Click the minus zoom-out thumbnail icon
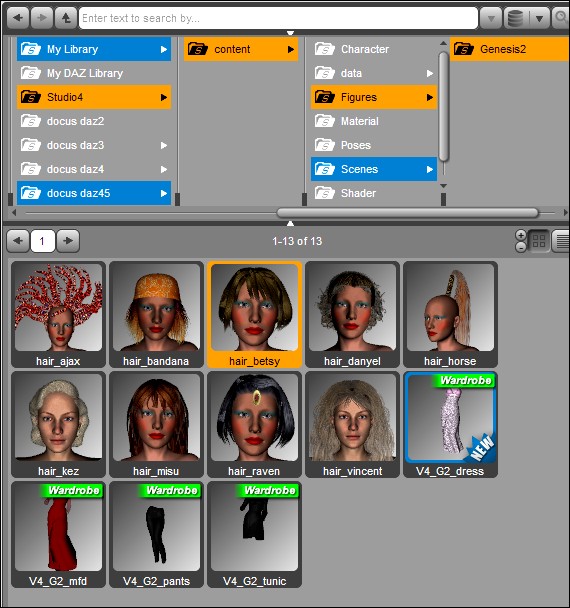Screen dimensions: 570x608 [x=521, y=247]
